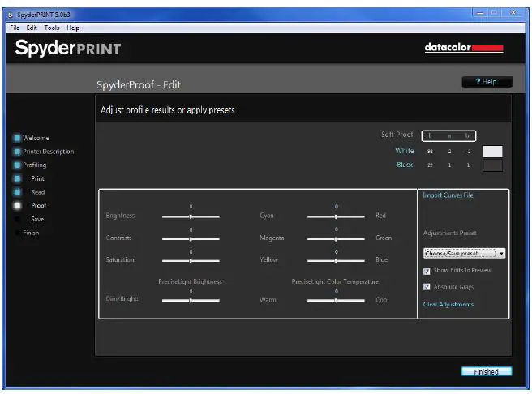This screenshot has height=394, width=532.
Task: Click the Contrast slider handle
Action: [191, 239]
